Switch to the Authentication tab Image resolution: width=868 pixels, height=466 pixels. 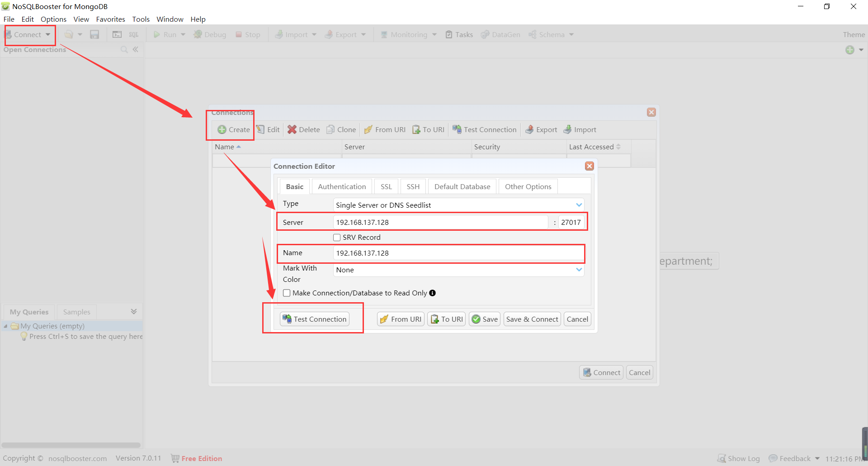[x=342, y=186]
